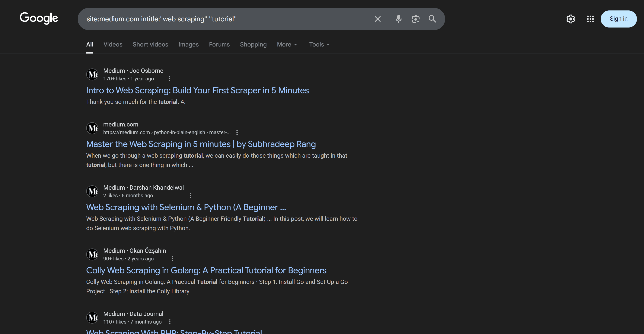The width and height of the screenshot is (644, 334).
Task: Open three-dot menu on Data Journal result
Action: tap(170, 322)
